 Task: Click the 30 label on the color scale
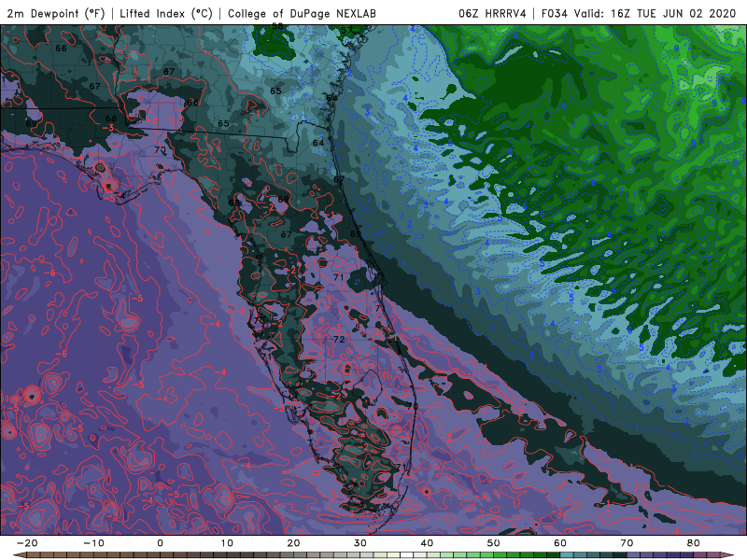[360, 543]
